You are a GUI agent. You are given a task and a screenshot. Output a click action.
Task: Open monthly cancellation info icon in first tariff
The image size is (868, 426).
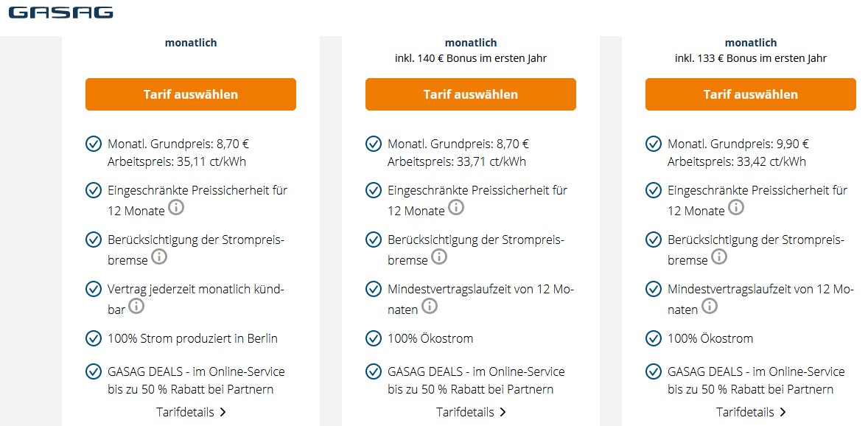(137, 306)
